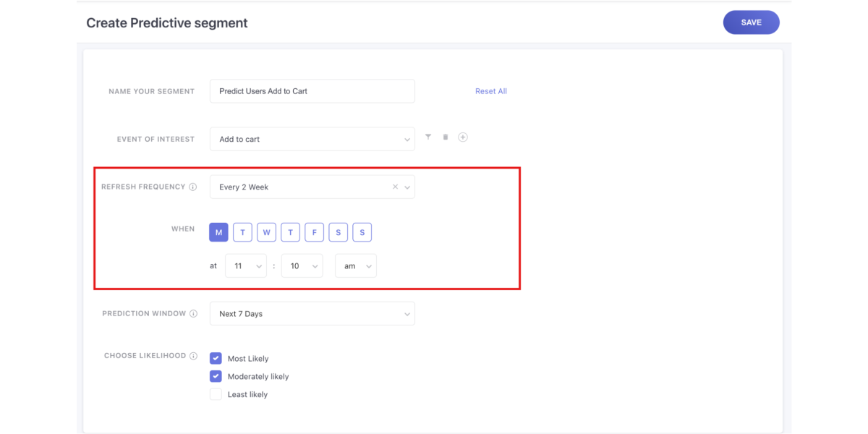Click the segment name input field

pos(312,90)
